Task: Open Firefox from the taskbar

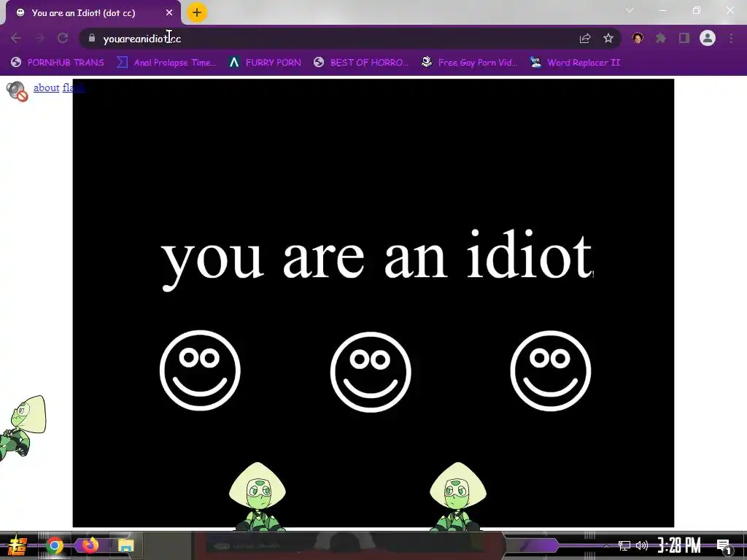Action: pos(90,545)
